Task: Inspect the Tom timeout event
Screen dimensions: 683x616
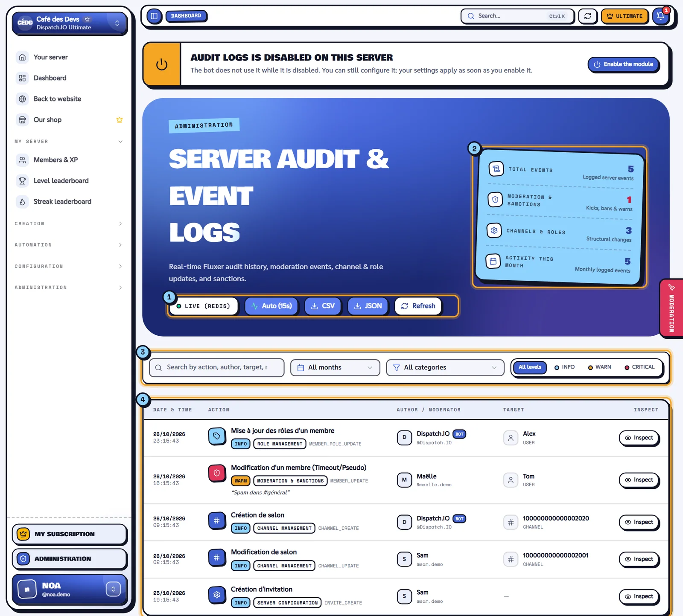Action: (x=639, y=480)
